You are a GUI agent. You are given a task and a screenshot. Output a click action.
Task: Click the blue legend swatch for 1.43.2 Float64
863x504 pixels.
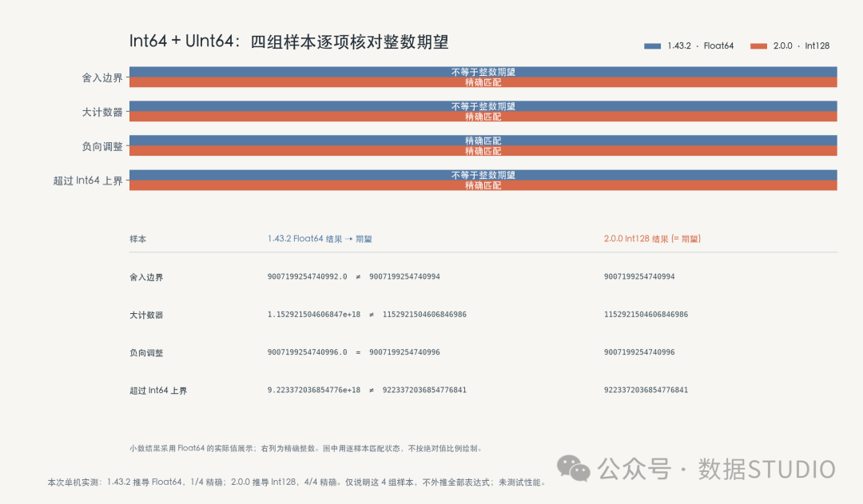point(652,46)
